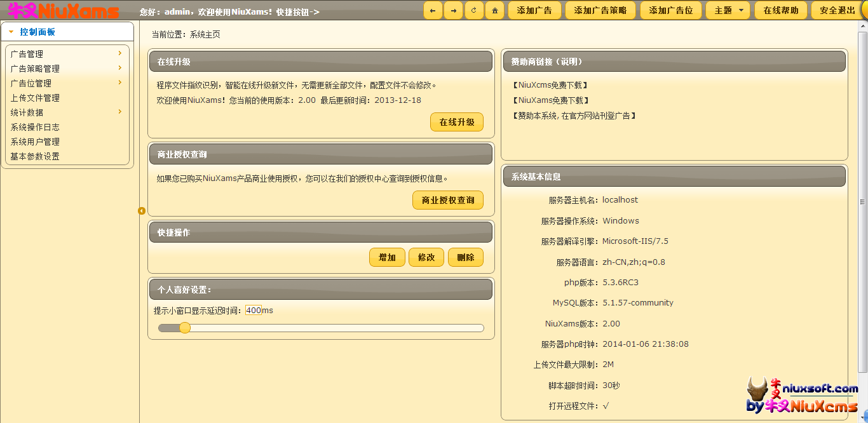The image size is (868, 423).
Task: Click the 商业授权查询 button
Action: 448,200
